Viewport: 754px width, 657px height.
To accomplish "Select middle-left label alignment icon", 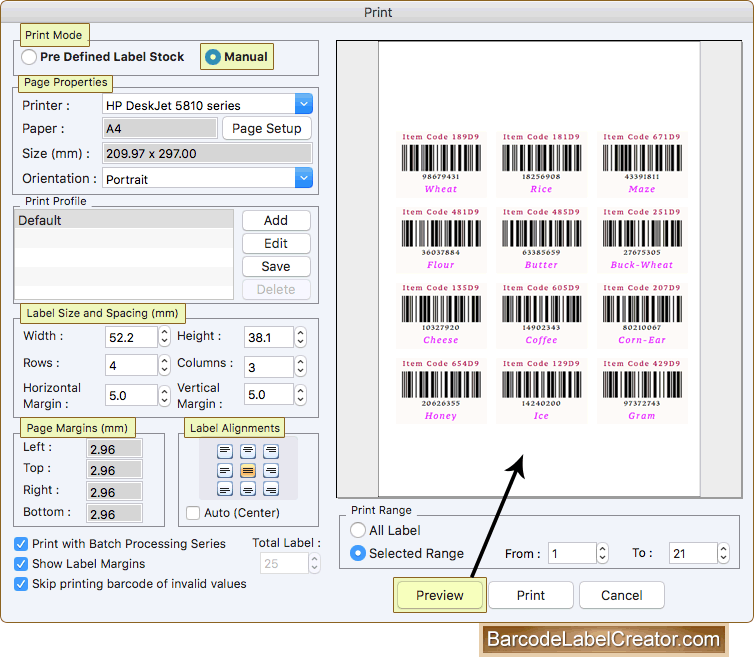I will (x=225, y=470).
